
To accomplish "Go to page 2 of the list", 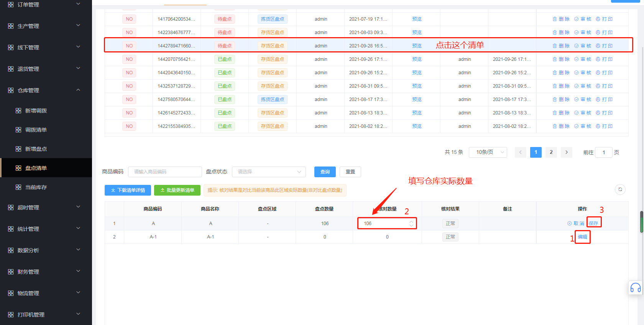I will 551,152.
